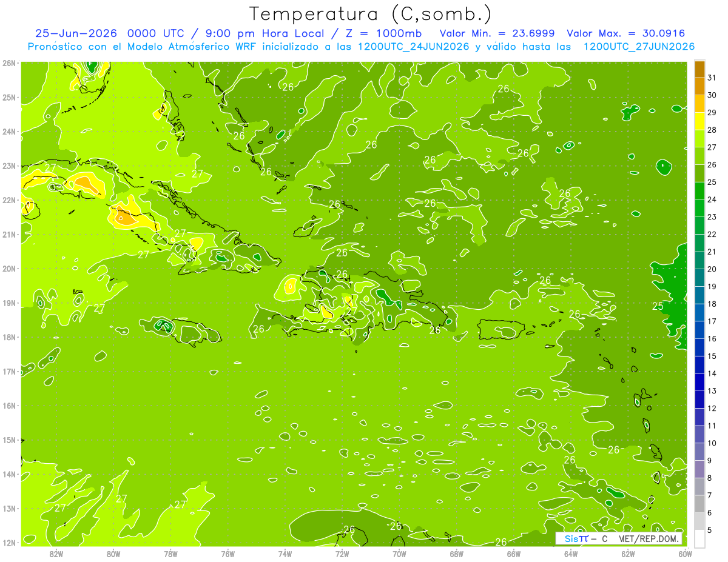Image resolution: width=728 pixels, height=562 pixels.
Task: Select the legend swatch between 29 and 30
Action: point(700,104)
